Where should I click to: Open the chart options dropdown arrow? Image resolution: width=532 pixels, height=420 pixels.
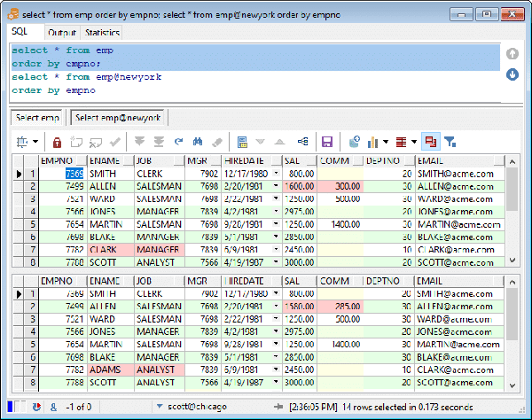tap(386, 142)
